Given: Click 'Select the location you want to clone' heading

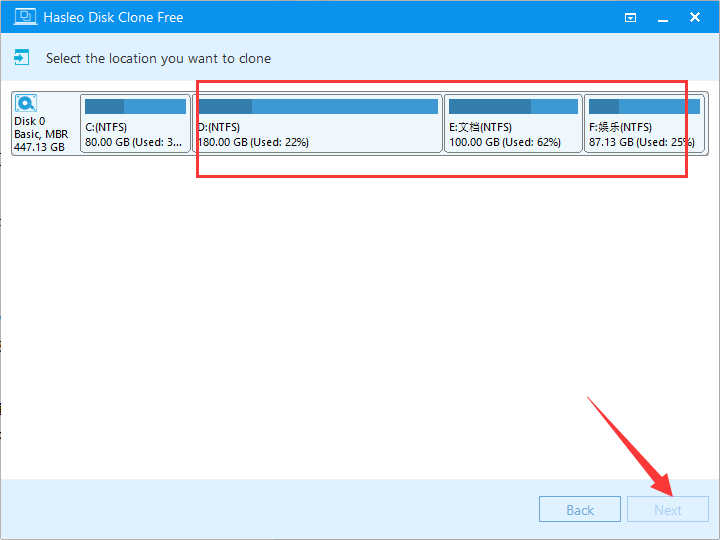Looking at the screenshot, I should click(158, 58).
